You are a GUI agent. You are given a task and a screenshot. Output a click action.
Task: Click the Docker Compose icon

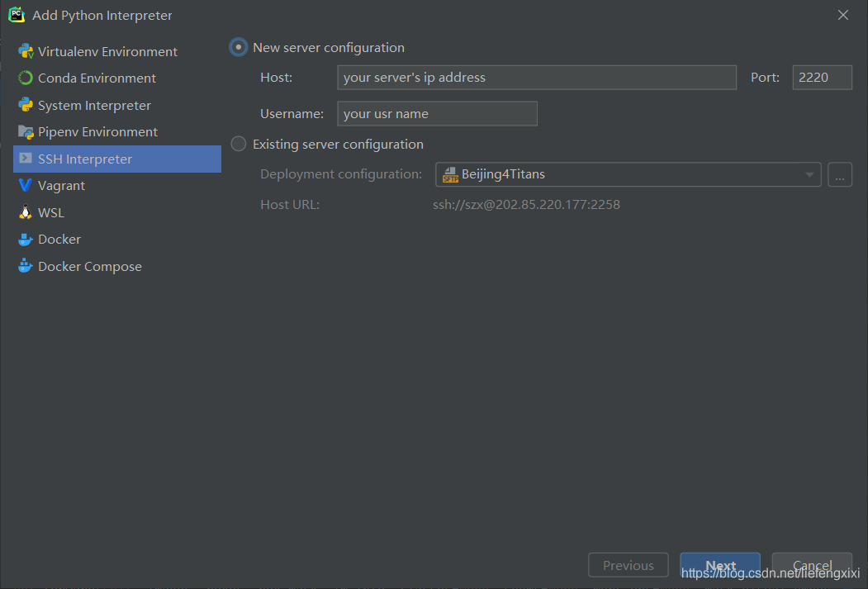(x=26, y=266)
